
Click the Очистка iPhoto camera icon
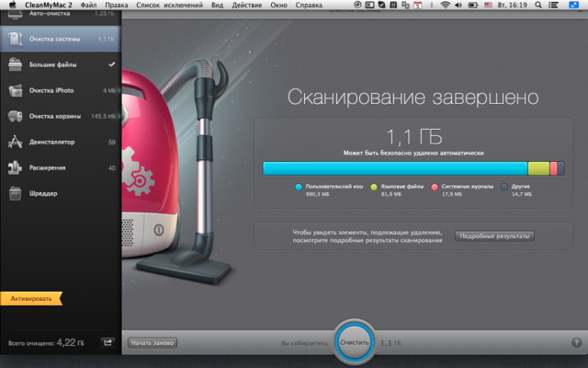point(15,90)
